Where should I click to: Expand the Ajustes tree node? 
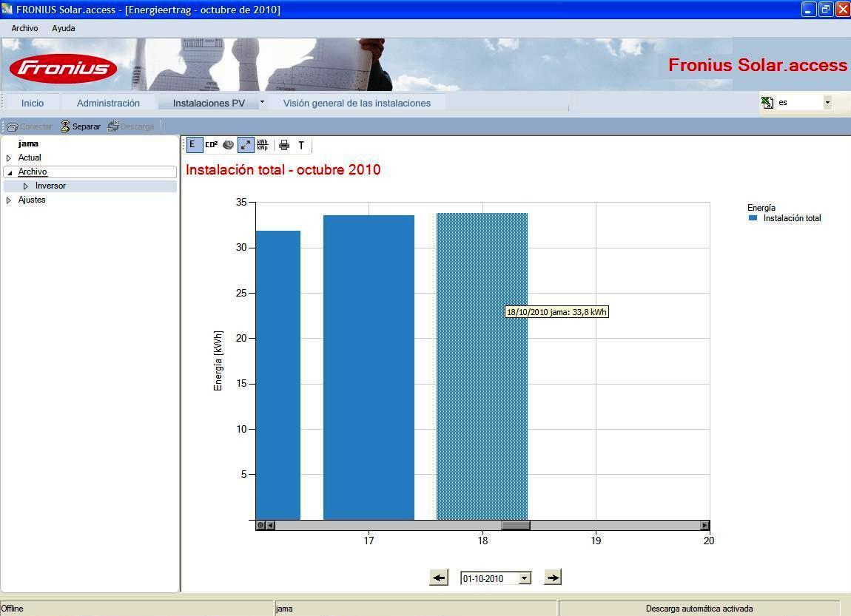point(9,200)
